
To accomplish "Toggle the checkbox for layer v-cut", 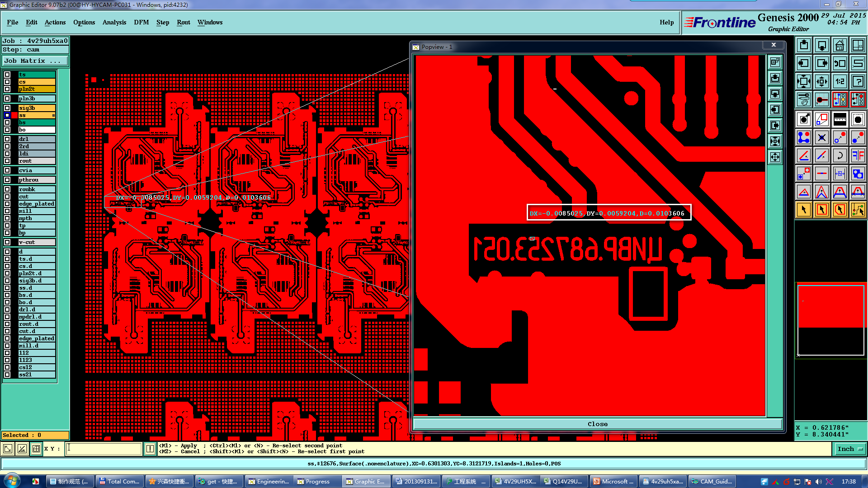I will click(x=7, y=242).
